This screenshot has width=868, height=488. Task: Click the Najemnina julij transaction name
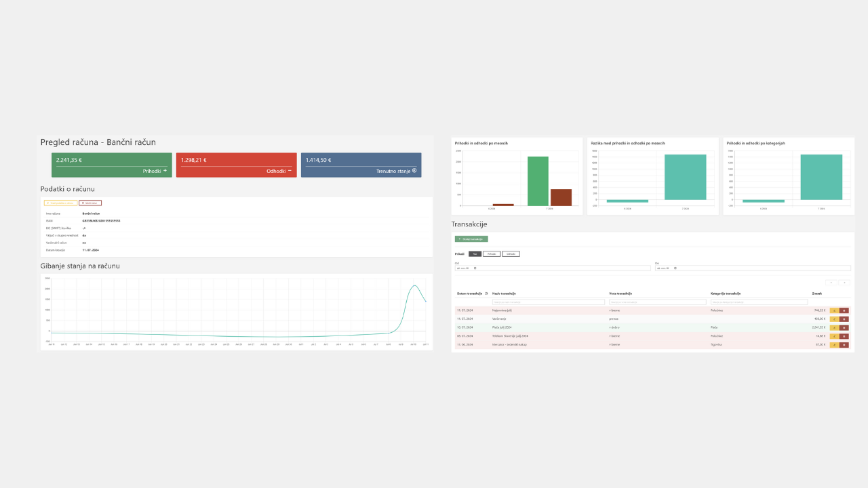(x=502, y=310)
